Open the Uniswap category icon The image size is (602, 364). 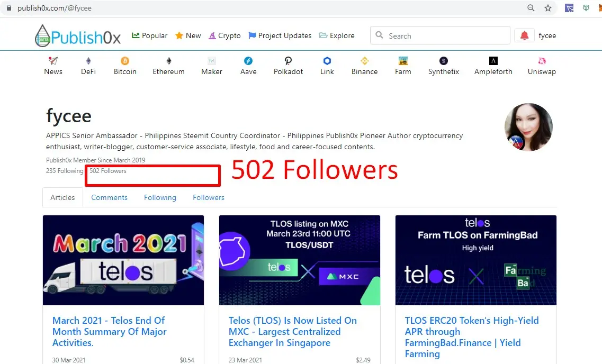[542, 61]
